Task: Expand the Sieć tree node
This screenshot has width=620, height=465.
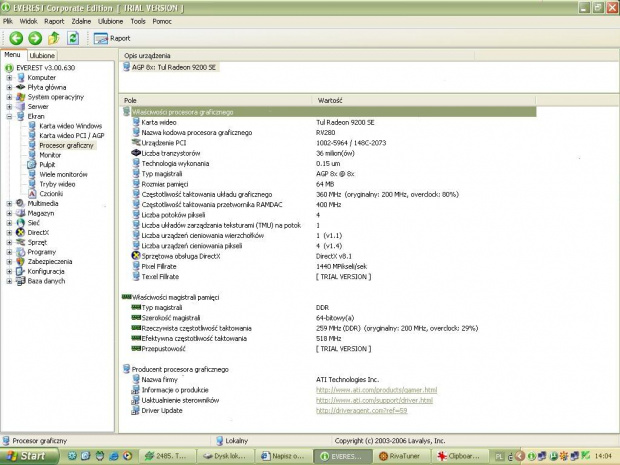Action: [9, 223]
